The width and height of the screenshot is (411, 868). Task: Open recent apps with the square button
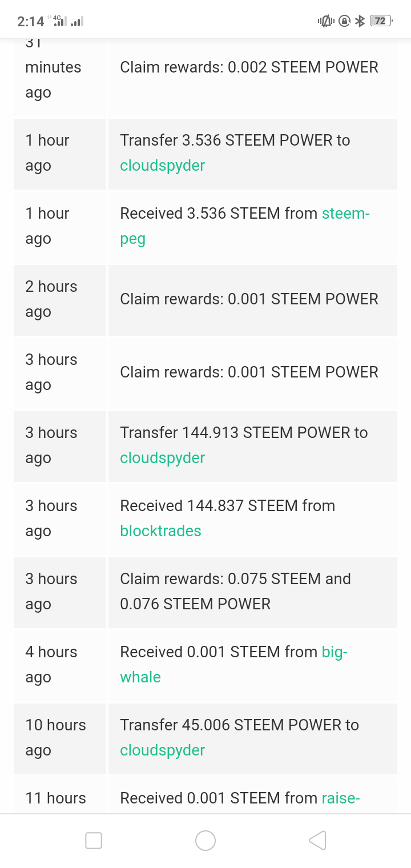click(94, 840)
